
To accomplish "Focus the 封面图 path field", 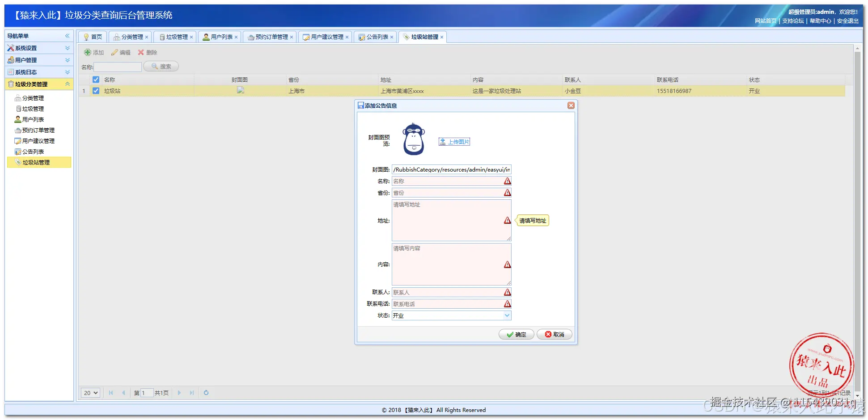I will pos(452,170).
